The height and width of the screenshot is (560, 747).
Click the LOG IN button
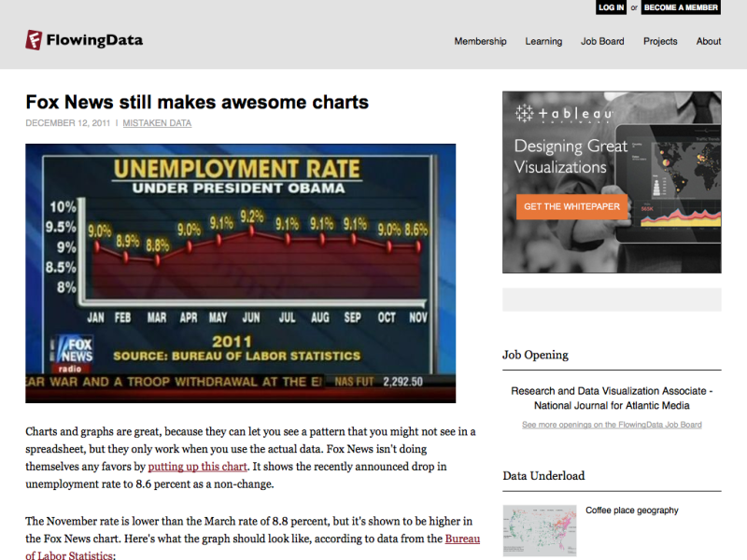pos(610,7)
